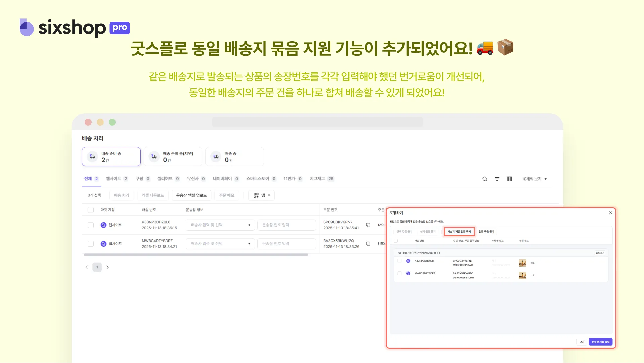The width and height of the screenshot is (644, 363).
Task: Open the 앱 apps dropdown button
Action: coord(261,195)
